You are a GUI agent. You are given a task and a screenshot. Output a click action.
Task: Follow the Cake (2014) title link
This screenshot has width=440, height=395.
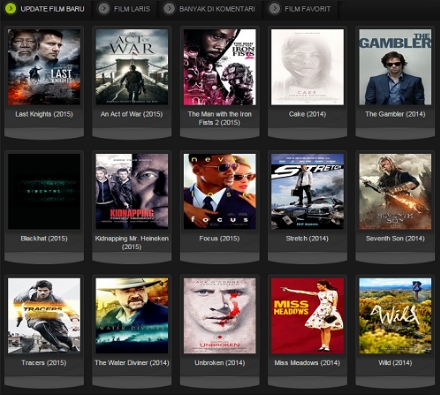(307, 114)
